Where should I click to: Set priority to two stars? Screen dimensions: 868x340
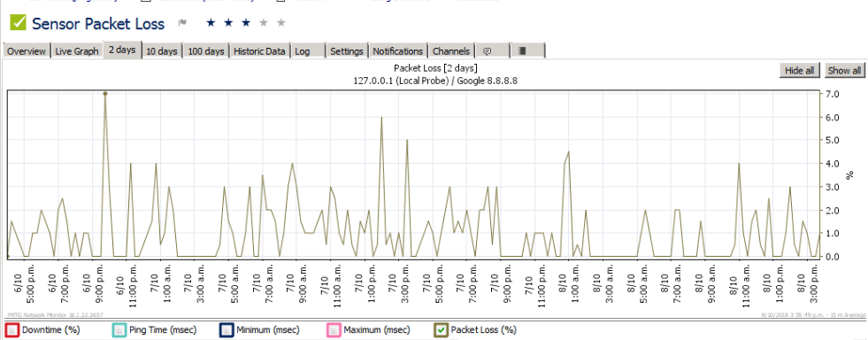228,23
